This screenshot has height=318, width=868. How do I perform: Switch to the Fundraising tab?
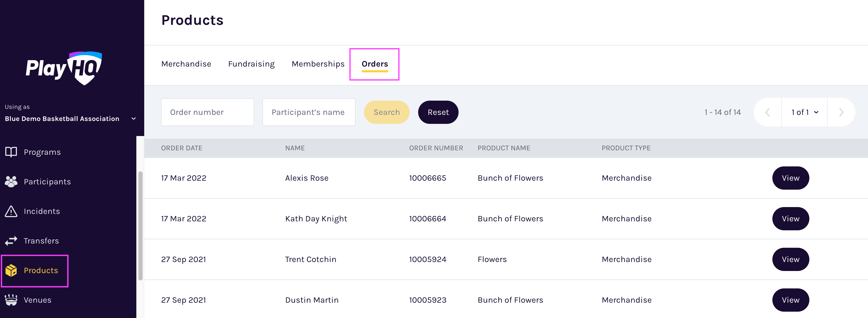[251, 64]
